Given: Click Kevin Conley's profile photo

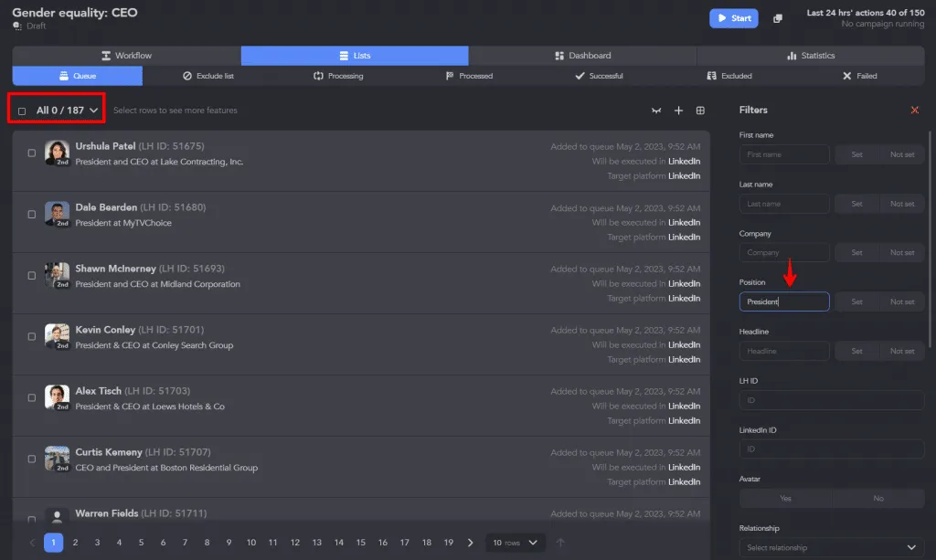Looking at the screenshot, I should tap(57, 336).
